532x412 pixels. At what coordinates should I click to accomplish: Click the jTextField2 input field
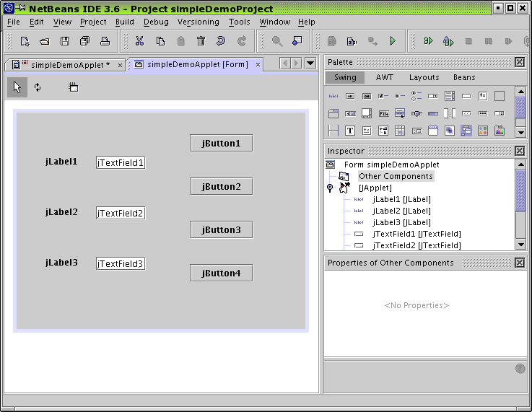(x=121, y=213)
